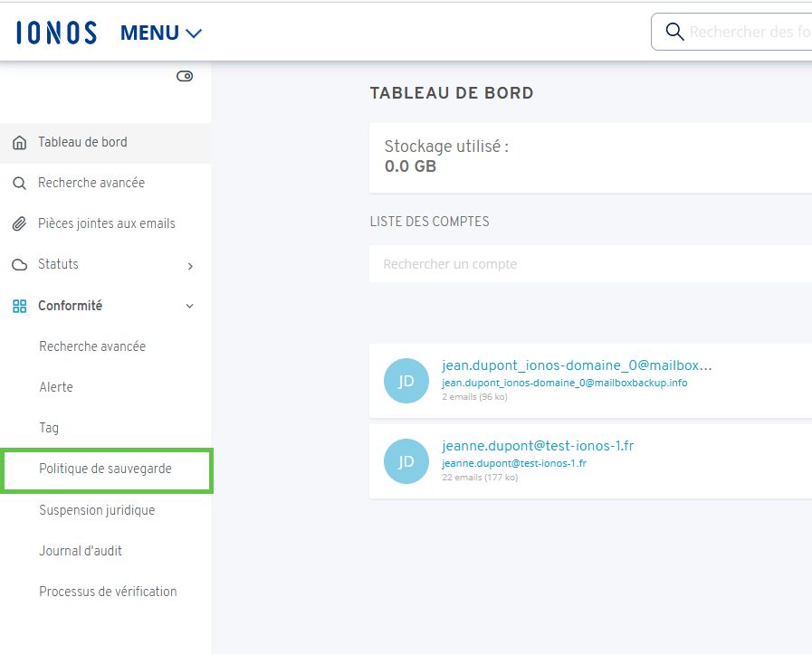Click the '22 emails (177 ko)' text

480,477
